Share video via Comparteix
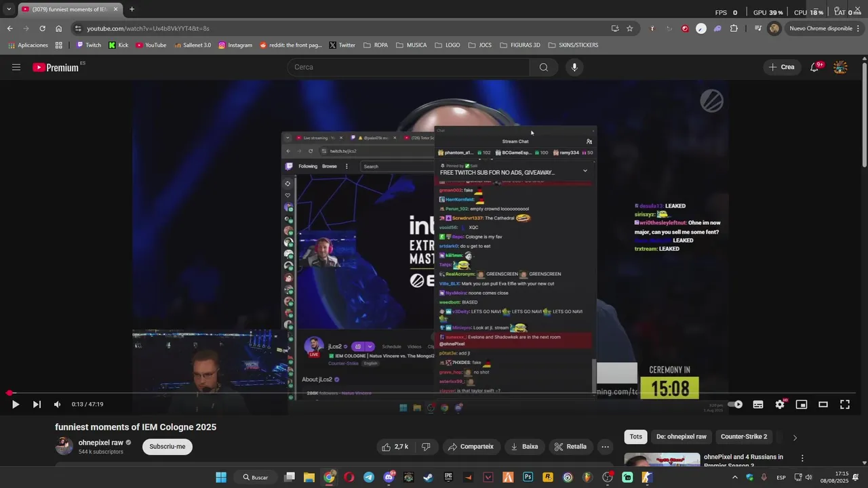Image resolution: width=868 pixels, height=488 pixels. (x=471, y=447)
